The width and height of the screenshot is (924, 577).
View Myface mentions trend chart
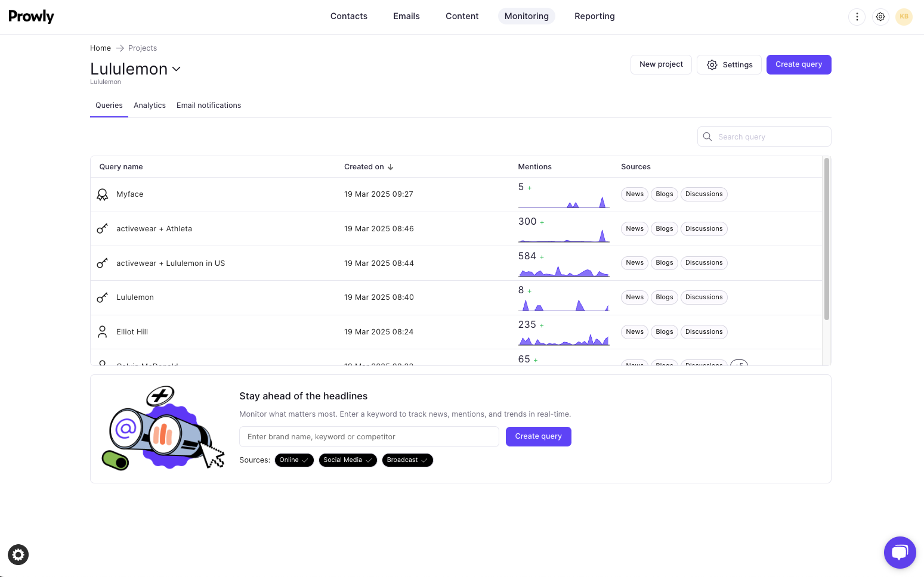[x=564, y=202]
